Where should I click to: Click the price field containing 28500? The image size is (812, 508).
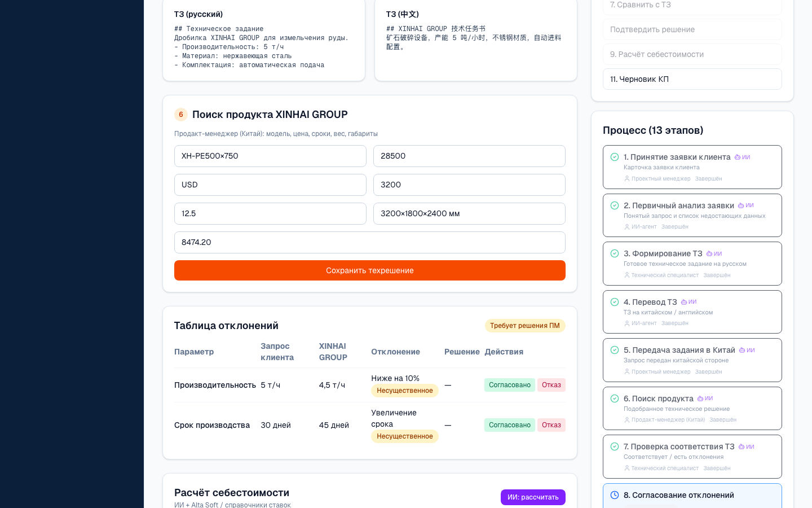click(x=469, y=156)
